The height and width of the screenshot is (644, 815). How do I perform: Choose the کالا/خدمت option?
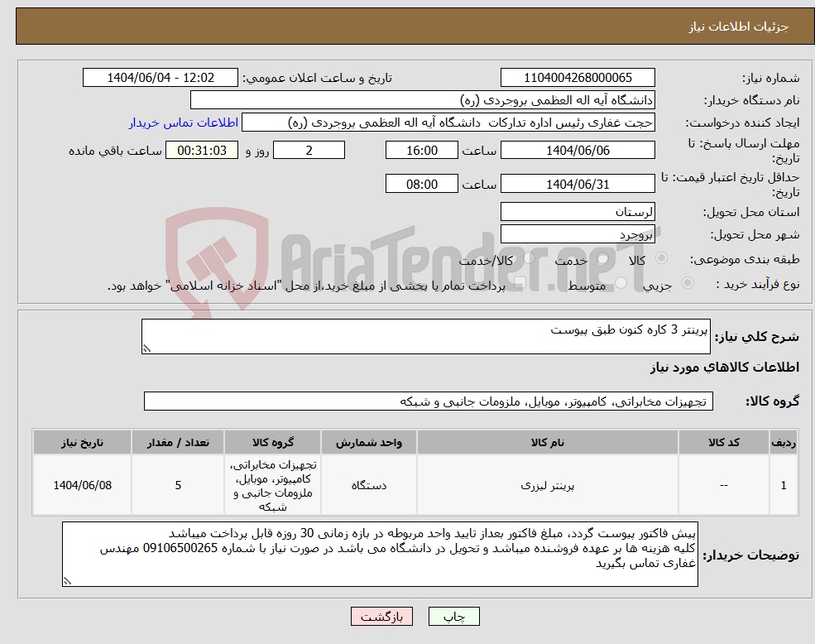530,258
